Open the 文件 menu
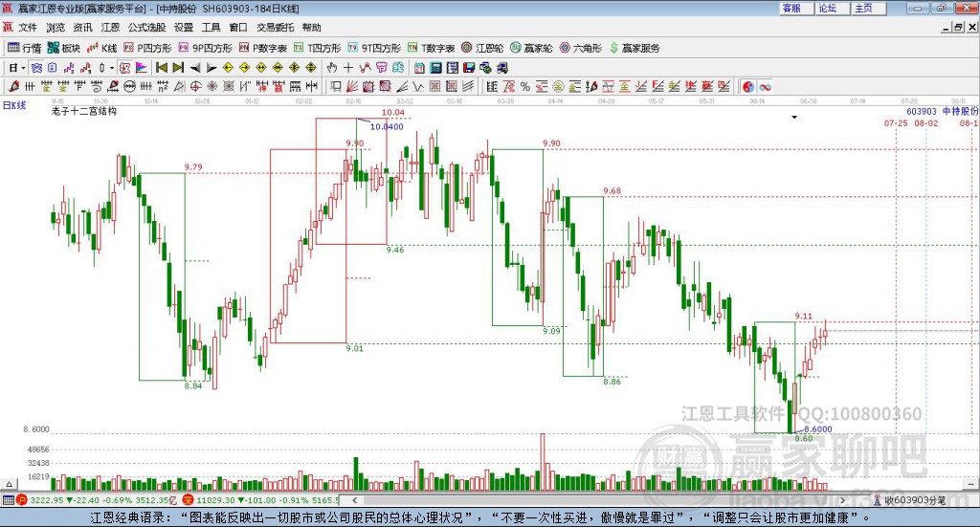Screen dimensions: 980x527 (27, 28)
